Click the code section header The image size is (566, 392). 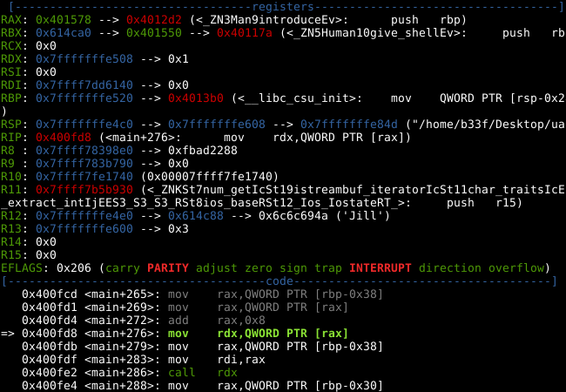coord(282,282)
